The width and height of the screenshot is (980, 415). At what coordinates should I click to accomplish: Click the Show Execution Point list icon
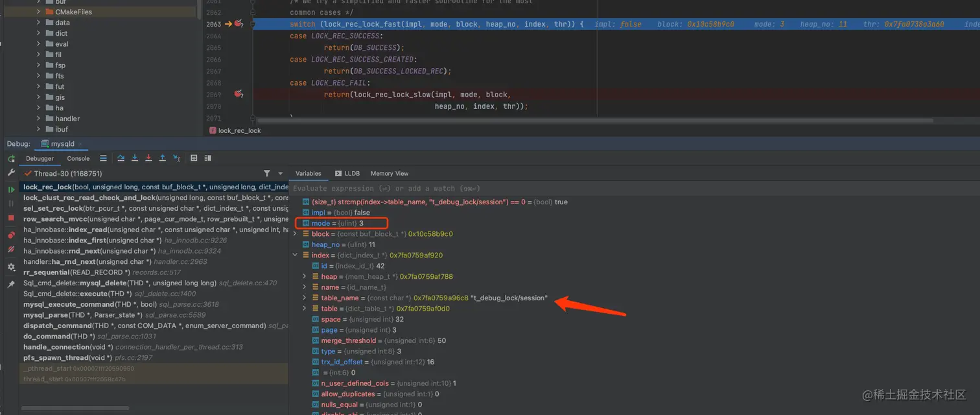103,158
